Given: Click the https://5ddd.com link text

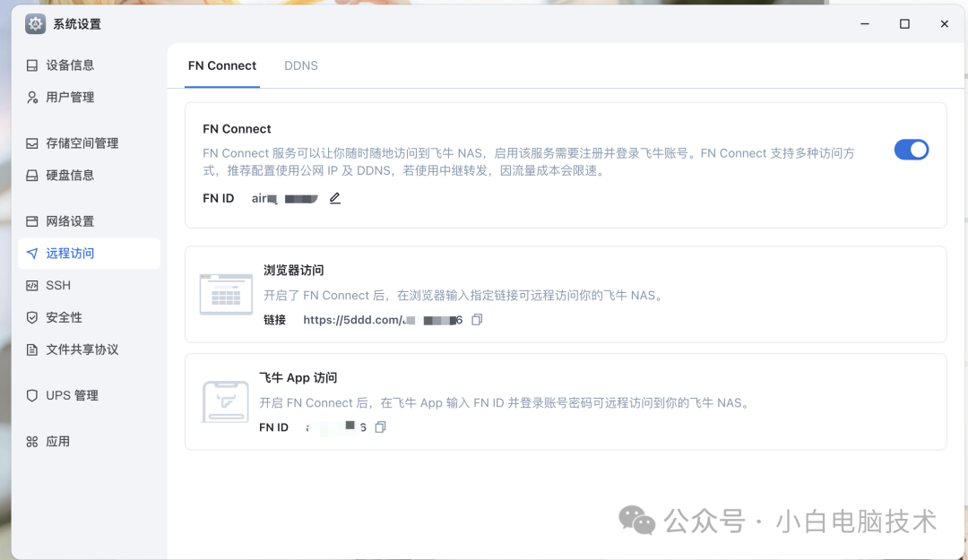Looking at the screenshot, I should 383,320.
